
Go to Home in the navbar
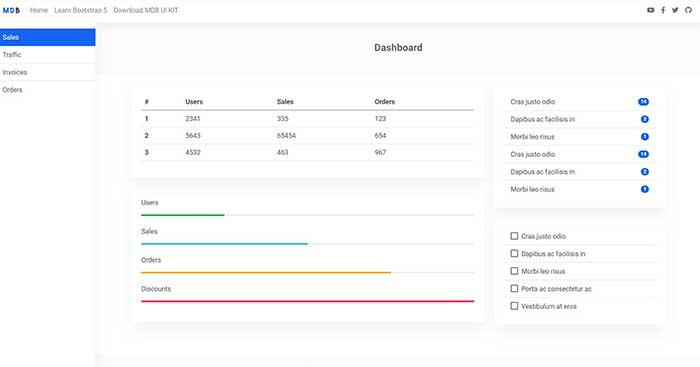(x=39, y=10)
